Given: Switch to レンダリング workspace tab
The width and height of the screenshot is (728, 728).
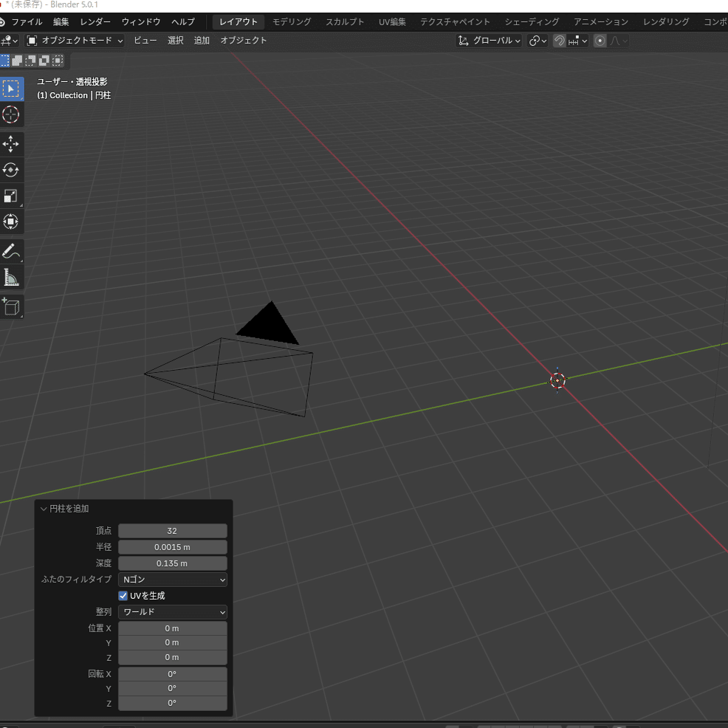Looking at the screenshot, I should click(x=666, y=22).
